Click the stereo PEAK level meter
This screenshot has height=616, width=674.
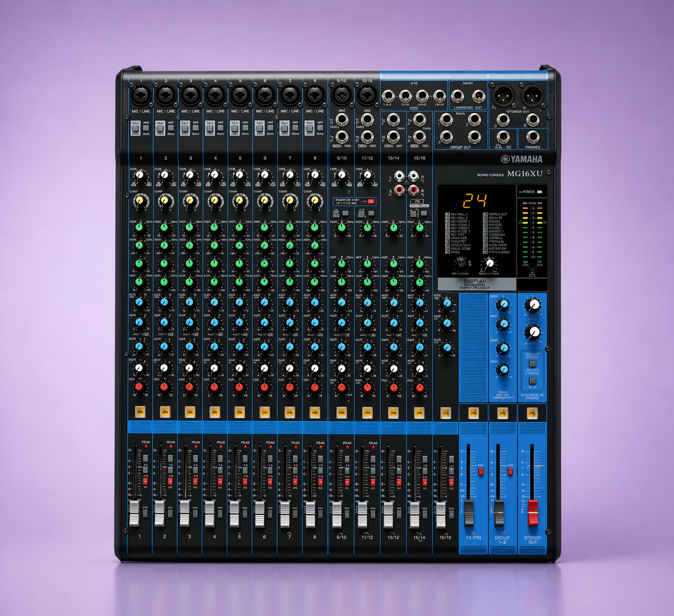pos(532,231)
